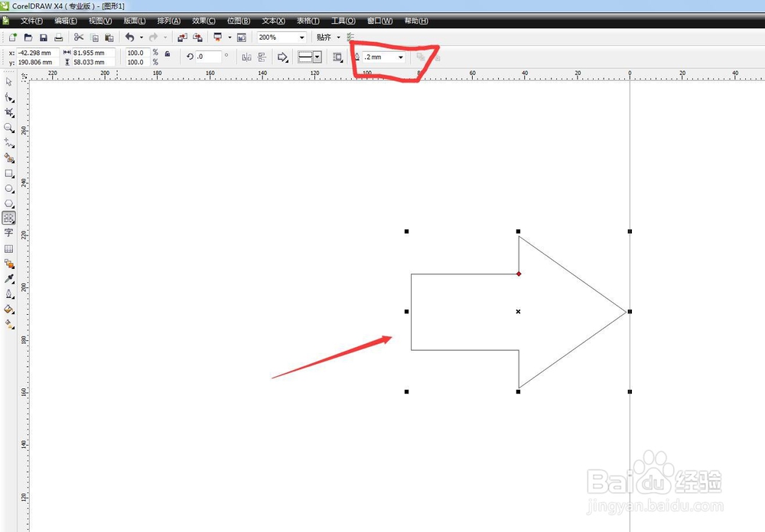Click the x position field
The image size is (765, 532).
coord(37,53)
